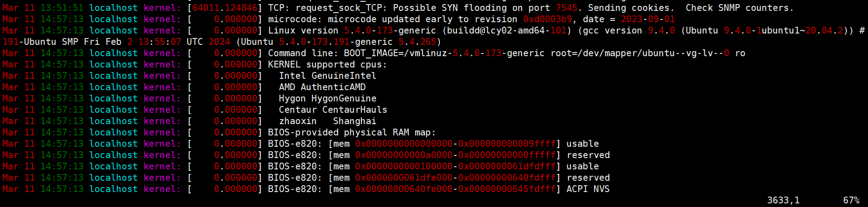Click the microcode date 2023-09-01
868x207 pixels.
coord(647,19)
